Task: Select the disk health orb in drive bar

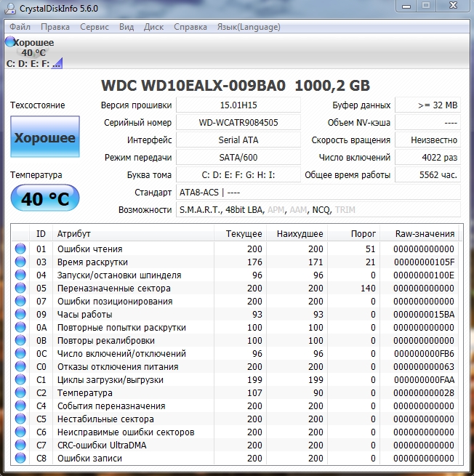Action: coord(10,41)
